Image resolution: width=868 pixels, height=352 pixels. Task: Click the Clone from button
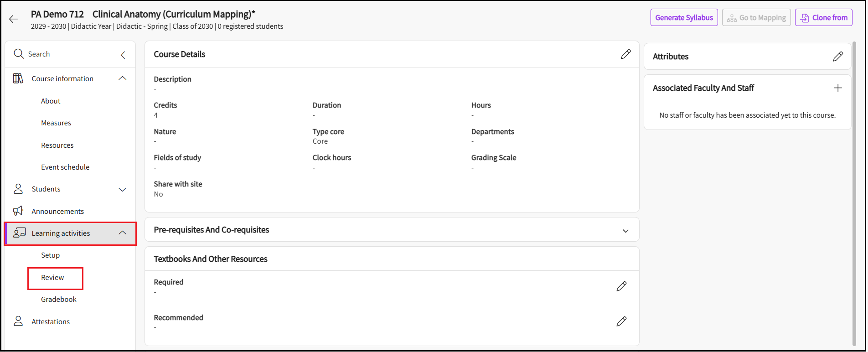823,18
